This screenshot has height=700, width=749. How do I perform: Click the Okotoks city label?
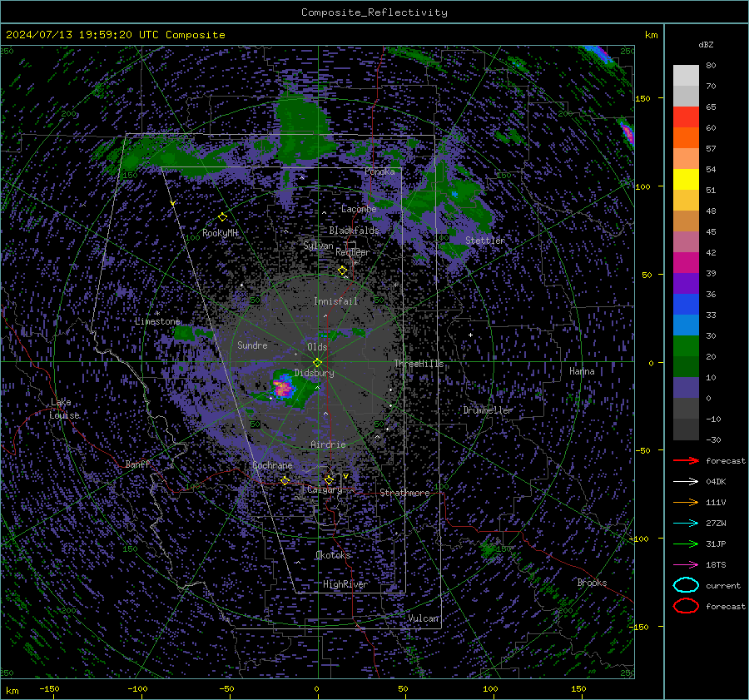333,554
